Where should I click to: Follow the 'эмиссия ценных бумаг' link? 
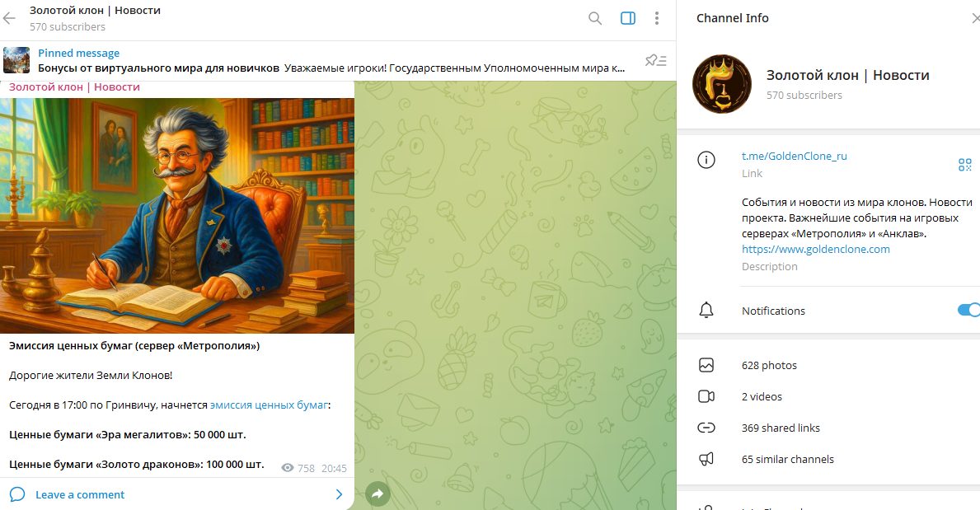[x=269, y=405]
